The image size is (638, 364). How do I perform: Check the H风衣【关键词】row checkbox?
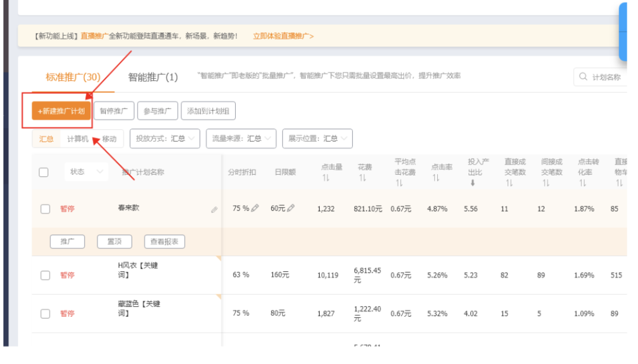point(44,275)
